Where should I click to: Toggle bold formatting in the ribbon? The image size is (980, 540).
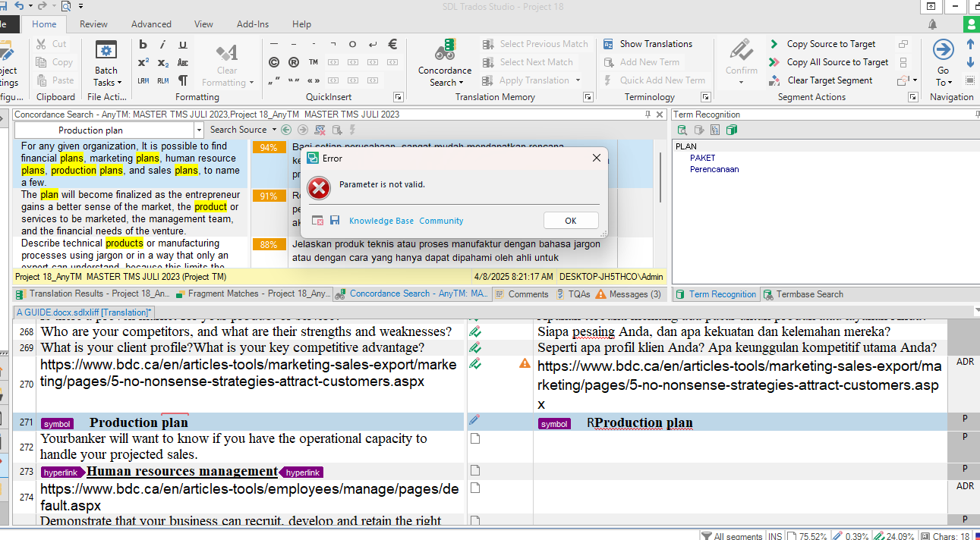(142, 43)
